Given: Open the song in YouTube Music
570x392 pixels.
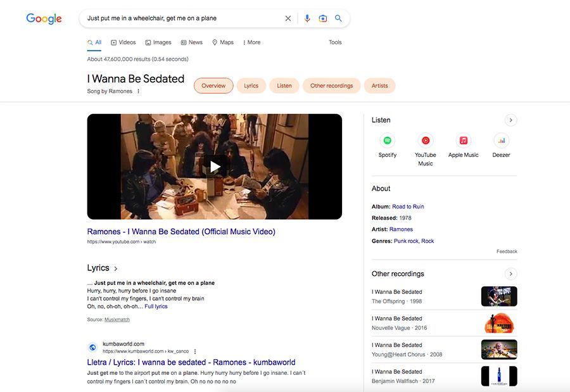Looking at the screenshot, I should coord(425,141).
